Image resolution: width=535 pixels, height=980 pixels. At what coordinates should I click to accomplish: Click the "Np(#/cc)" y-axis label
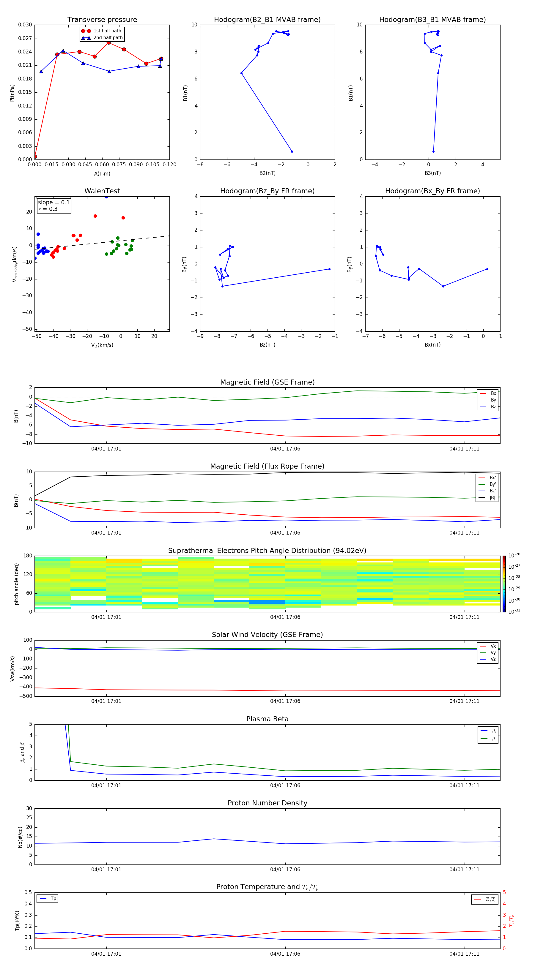(21, 837)
